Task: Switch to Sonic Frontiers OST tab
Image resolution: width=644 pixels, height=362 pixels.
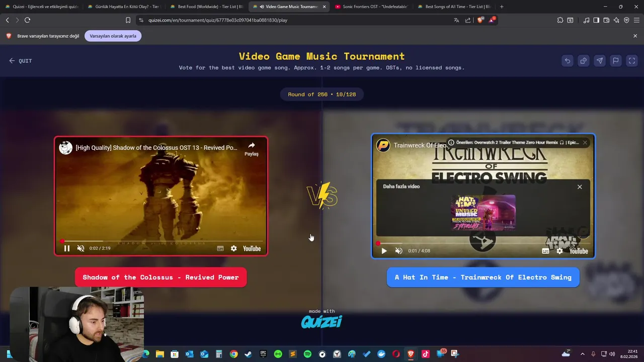Action: point(371,7)
